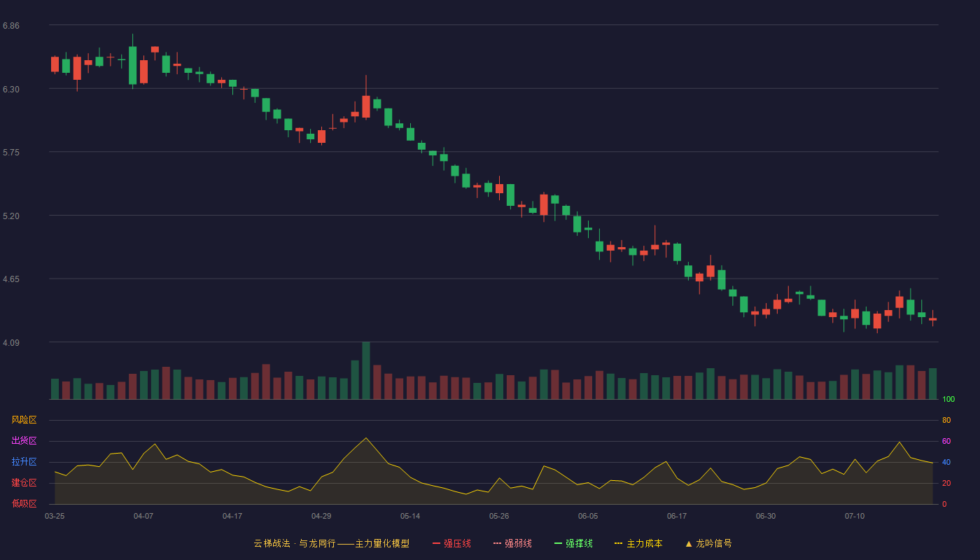Select the 低吸区 zone label
Screen dimensions: 980x560
click(x=24, y=503)
